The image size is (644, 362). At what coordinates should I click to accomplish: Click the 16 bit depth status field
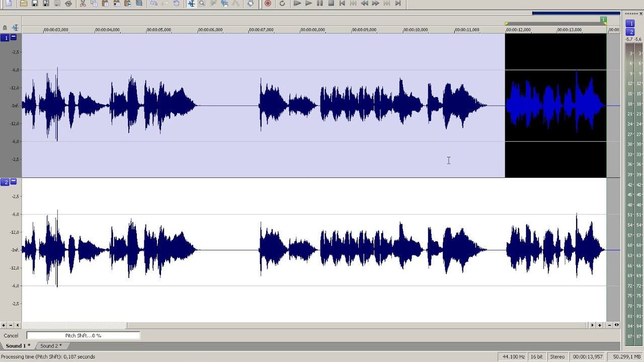point(537,356)
